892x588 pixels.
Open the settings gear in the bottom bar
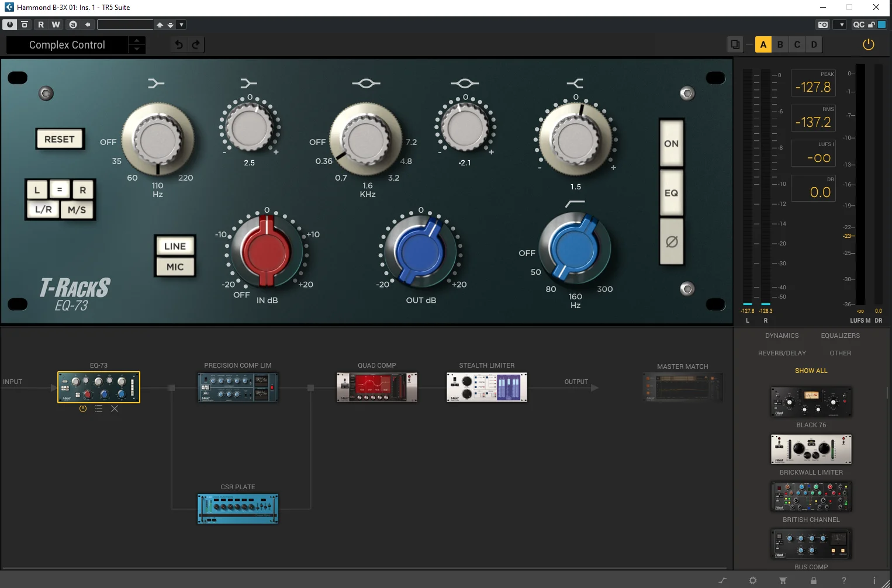point(753,580)
